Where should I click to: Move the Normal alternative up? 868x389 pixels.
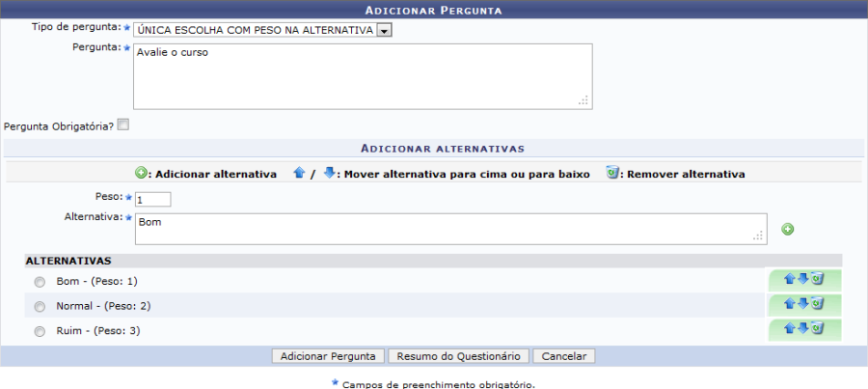[x=790, y=303]
